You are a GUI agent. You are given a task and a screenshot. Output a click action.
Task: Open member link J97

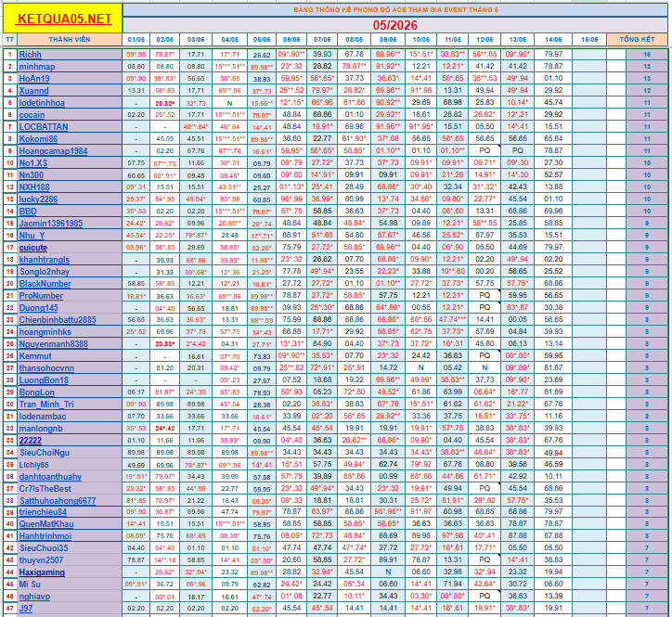pos(25,608)
